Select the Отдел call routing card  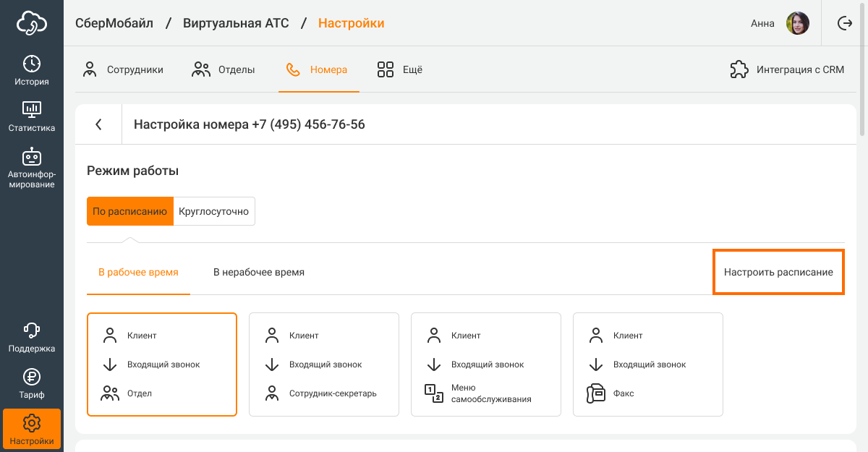click(162, 364)
